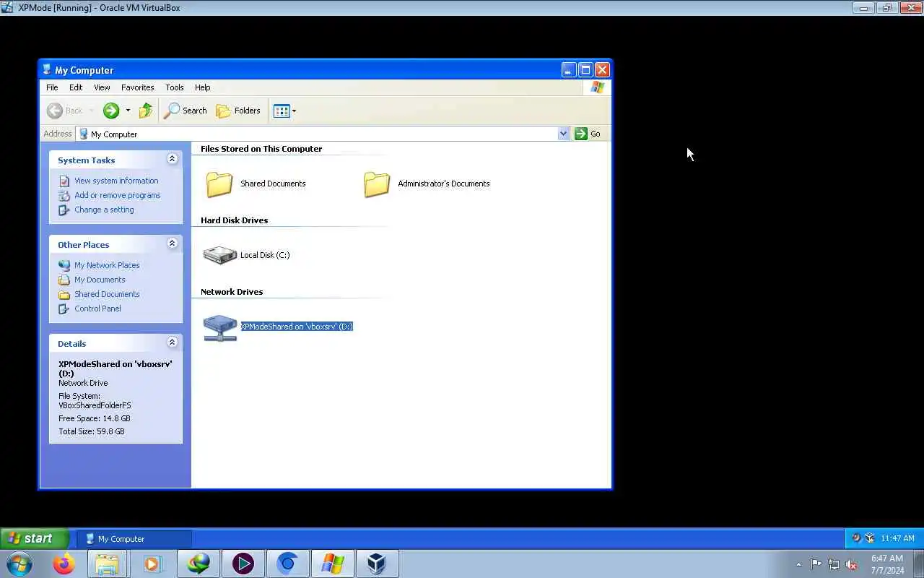Click the Administrator's Documents label
Image resolution: width=924 pixels, height=578 pixels.
(444, 184)
